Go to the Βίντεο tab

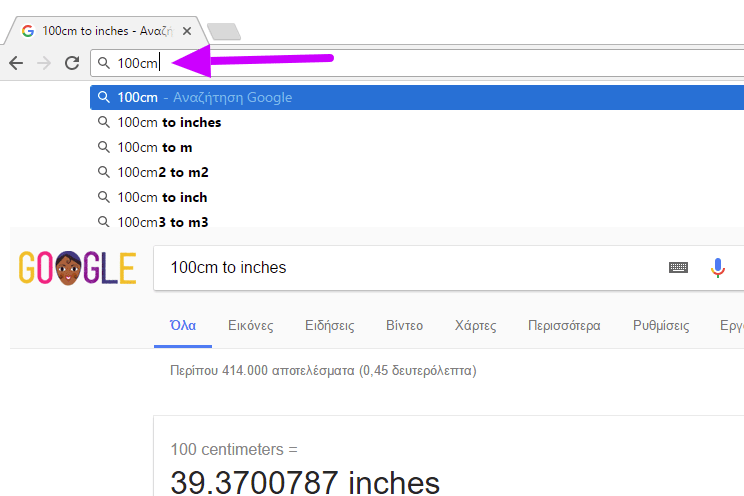tap(404, 326)
